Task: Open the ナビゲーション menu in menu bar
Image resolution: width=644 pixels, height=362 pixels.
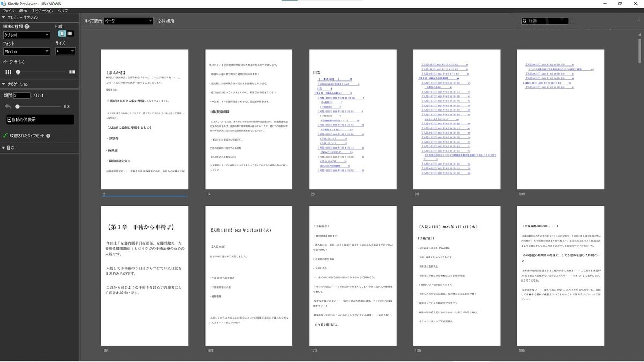Action: pos(43,10)
